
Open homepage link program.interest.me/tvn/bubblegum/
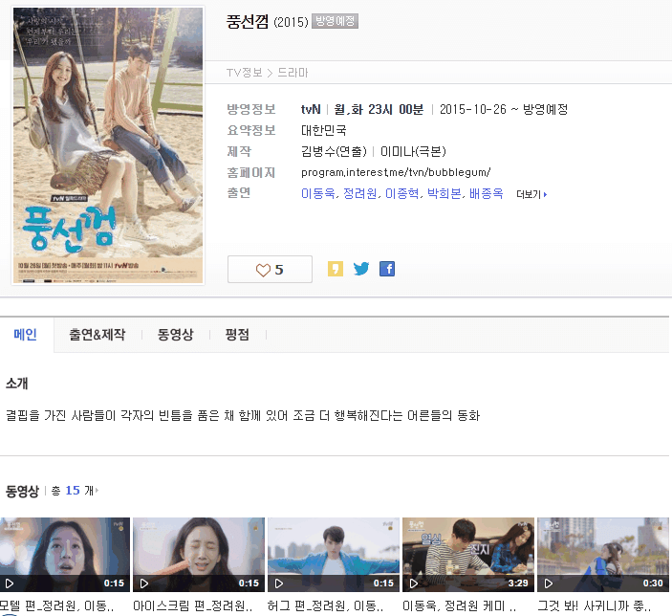[x=396, y=172]
